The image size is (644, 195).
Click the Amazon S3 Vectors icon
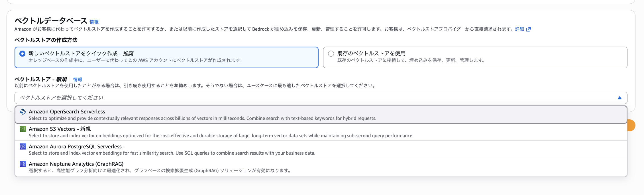tap(23, 129)
